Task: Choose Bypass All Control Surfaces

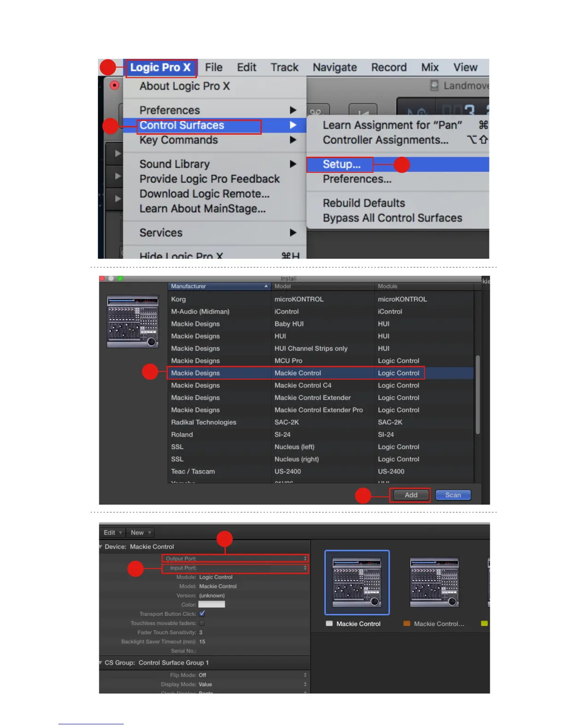Action: pos(392,218)
